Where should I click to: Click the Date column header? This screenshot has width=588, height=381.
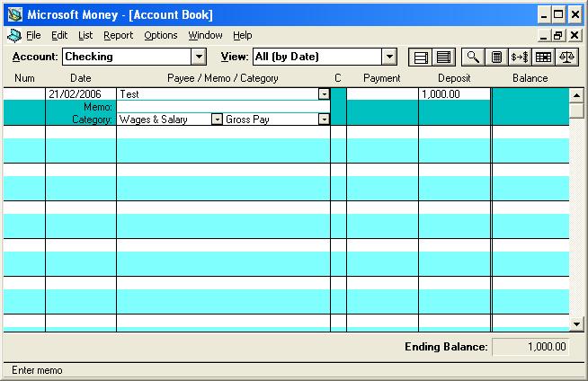[x=81, y=78]
